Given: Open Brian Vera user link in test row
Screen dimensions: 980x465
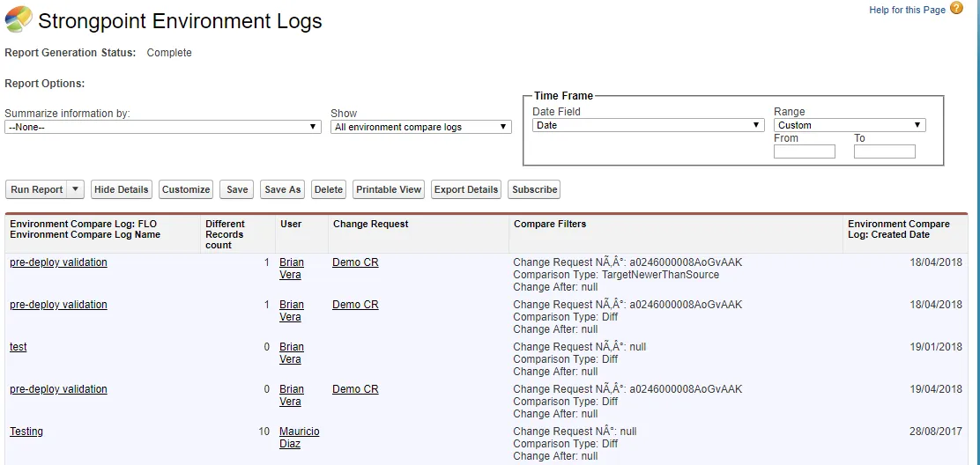Looking at the screenshot, I should coord(291,352).
